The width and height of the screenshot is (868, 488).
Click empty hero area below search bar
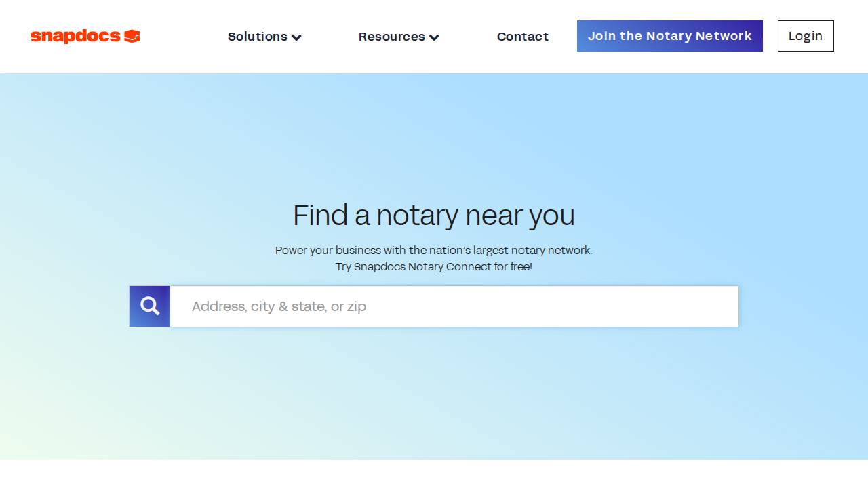434,393
